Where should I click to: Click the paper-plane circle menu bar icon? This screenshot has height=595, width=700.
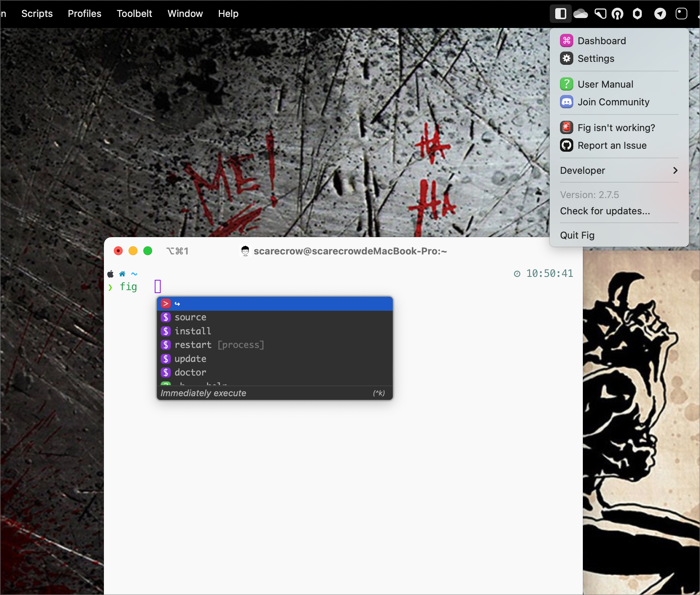click(x=660, y=14)
